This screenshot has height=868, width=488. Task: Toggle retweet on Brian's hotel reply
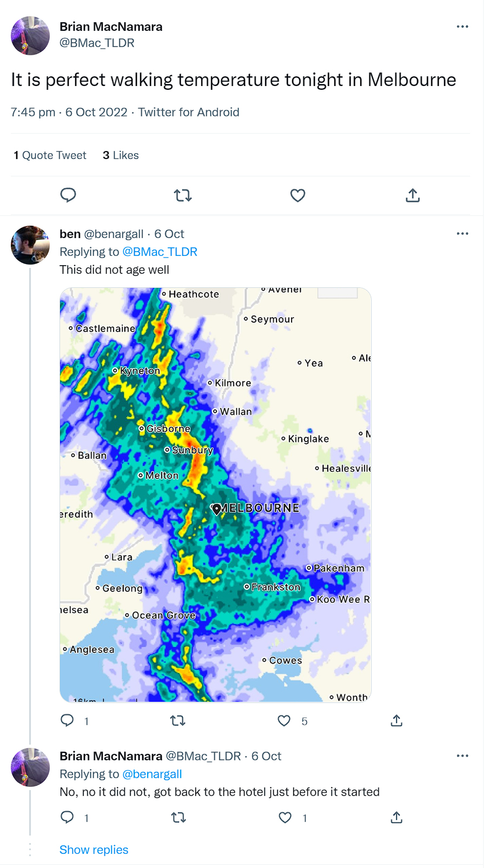click(178, 818)
